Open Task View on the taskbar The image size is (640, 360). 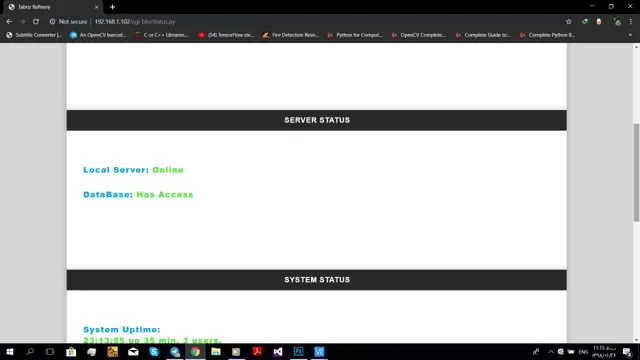coord(50,351)
